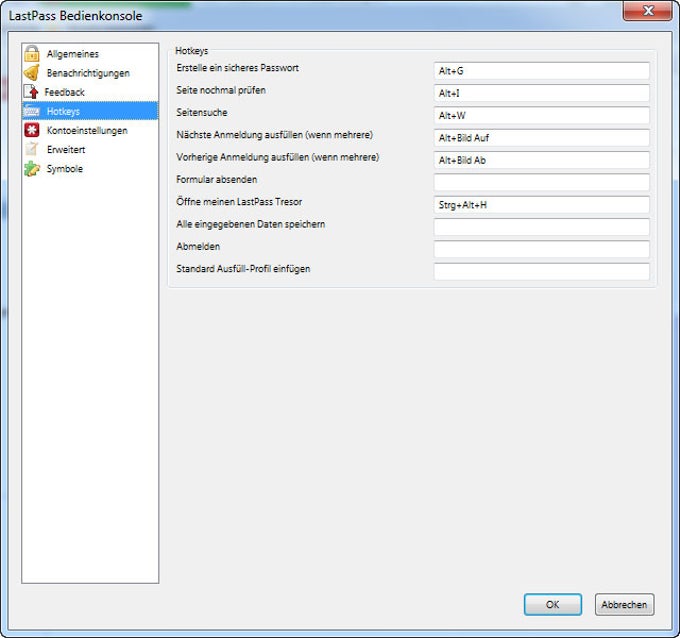Click the 'Erstelle ein sicheres Passwort' label
The height and width of the screenshot is (638, 680).
238,68
